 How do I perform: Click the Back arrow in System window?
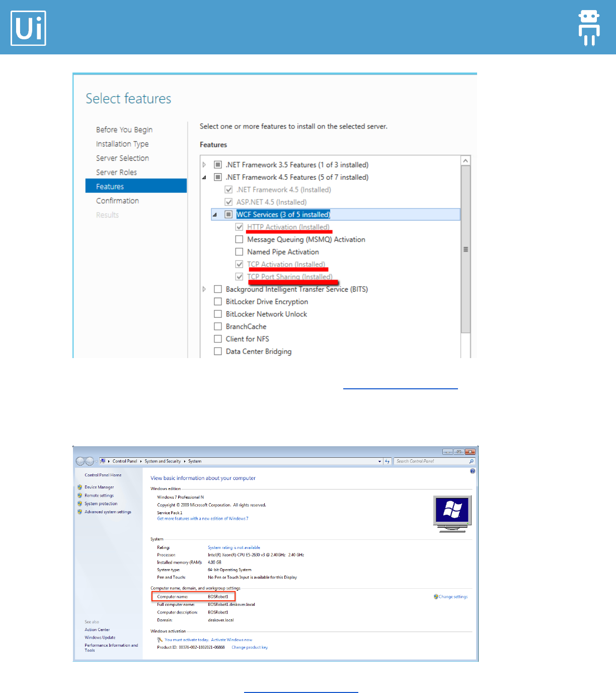(80, 461)
